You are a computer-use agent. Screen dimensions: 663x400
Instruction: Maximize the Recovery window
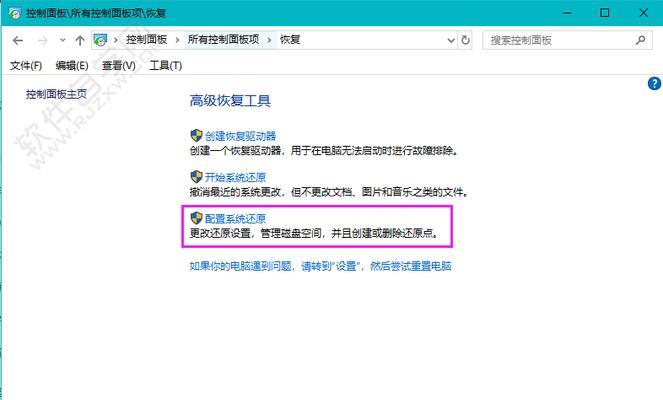click(605, 13)
